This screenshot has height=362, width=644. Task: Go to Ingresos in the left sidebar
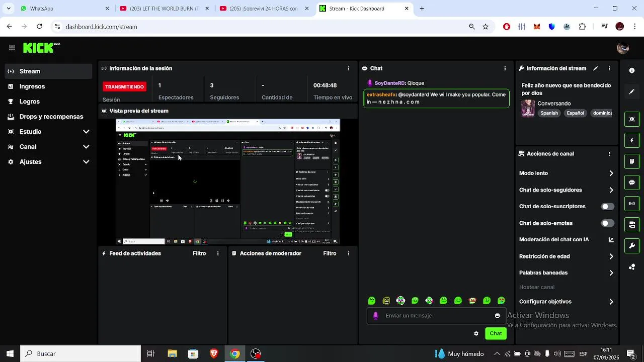pyautogui.click(x=49, y=86)
